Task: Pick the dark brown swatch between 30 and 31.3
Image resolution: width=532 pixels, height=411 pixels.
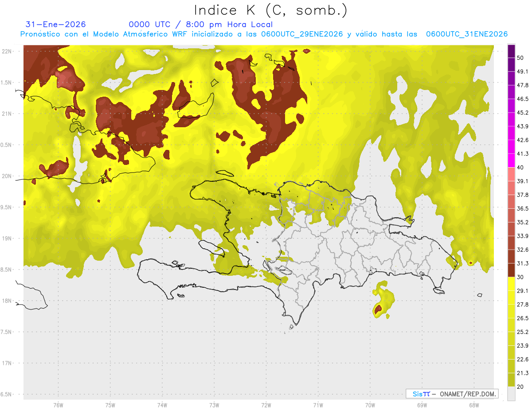Action: [x=511, y=270]
